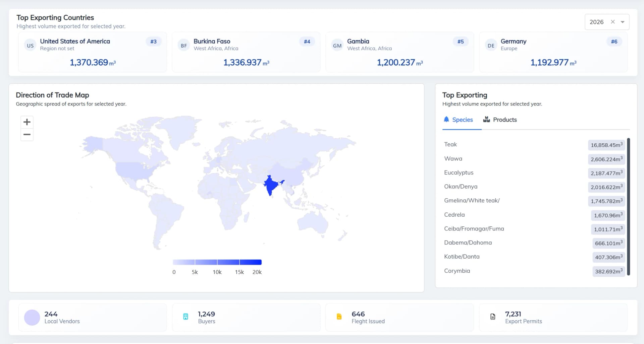Click the 16,858.45m³ Teak volume
644x344 pixels.
tap(606, 145)
